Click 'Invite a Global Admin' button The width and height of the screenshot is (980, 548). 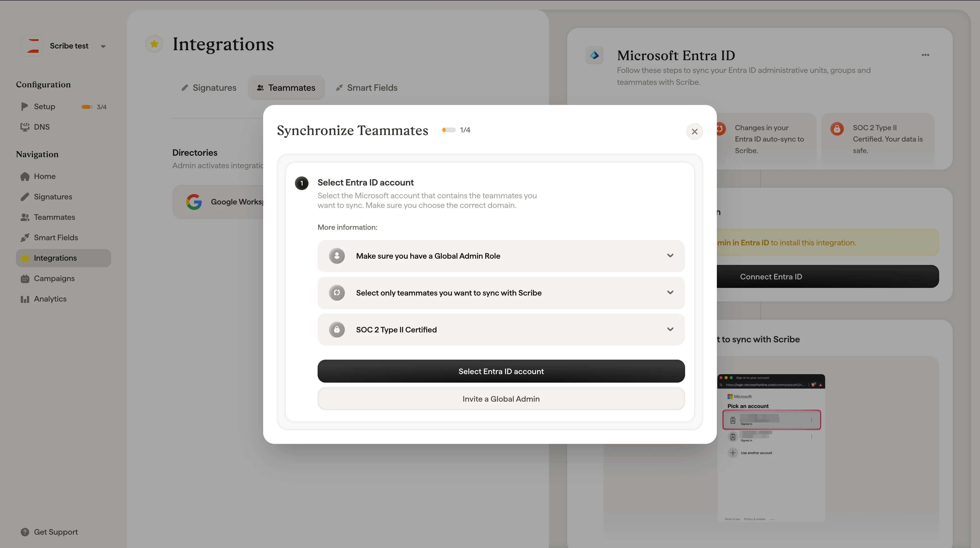point(501,399)
